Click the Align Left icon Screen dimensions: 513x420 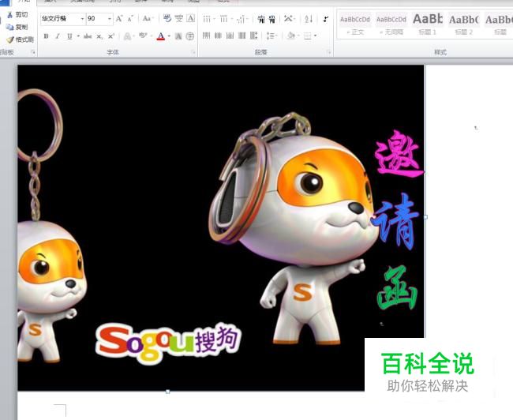click(206, 36)
